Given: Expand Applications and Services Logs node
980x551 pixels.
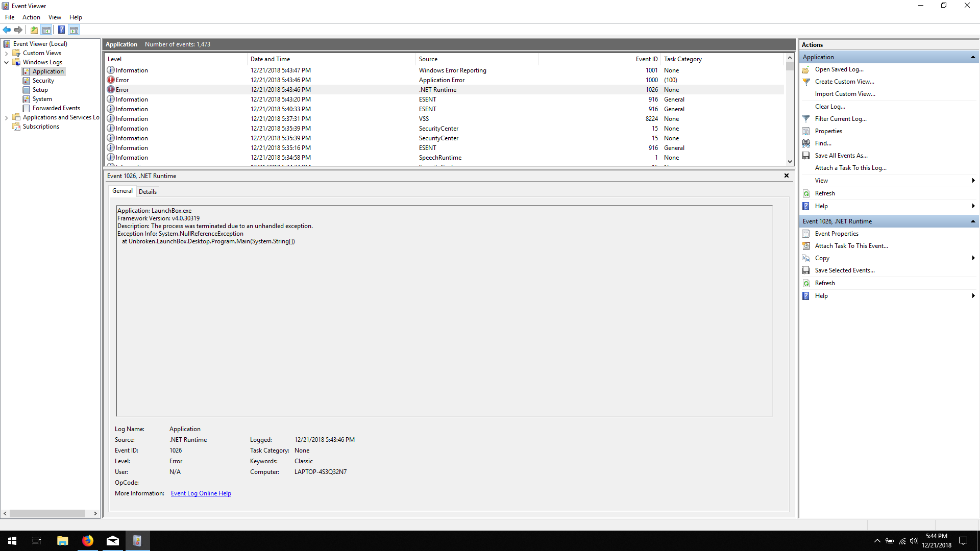Looking at the screenshot, I should coord(6,117).
